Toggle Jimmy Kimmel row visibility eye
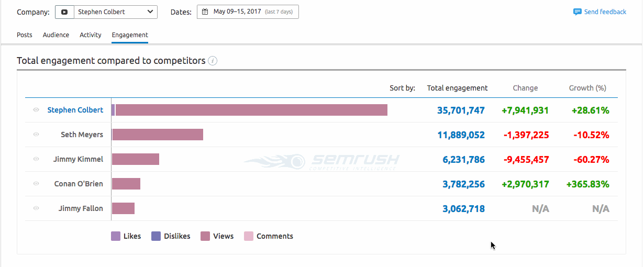This screenshot has height=267, width=644. (36, 159)
